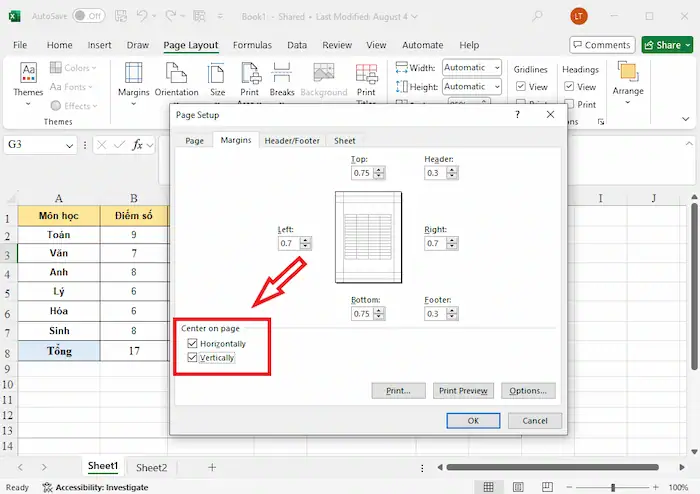Toggle the Horizontally checkbox

(x=192, y=344)
